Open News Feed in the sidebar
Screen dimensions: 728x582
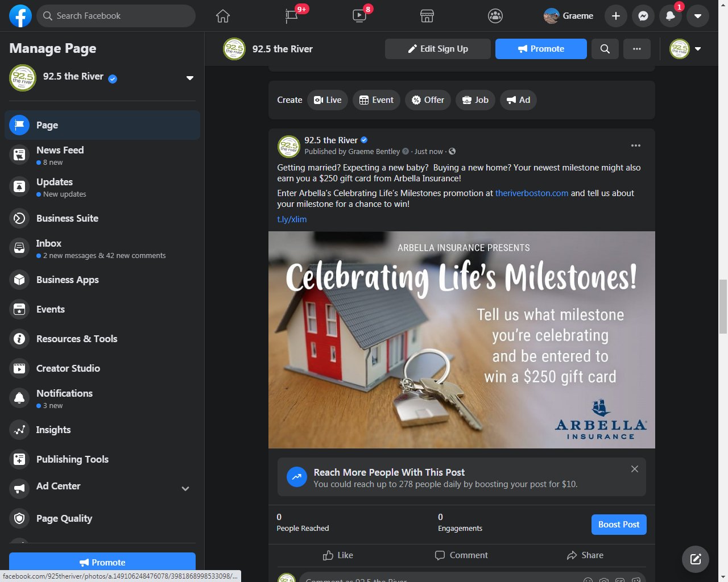(102, 155)
